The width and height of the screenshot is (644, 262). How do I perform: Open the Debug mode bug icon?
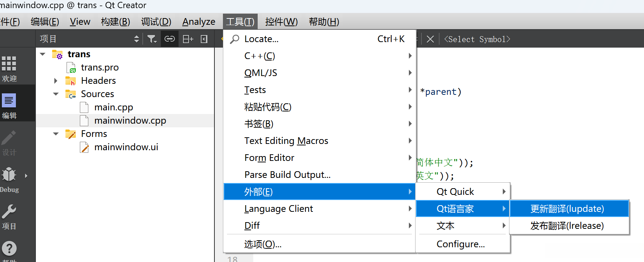tap(9, 179)
